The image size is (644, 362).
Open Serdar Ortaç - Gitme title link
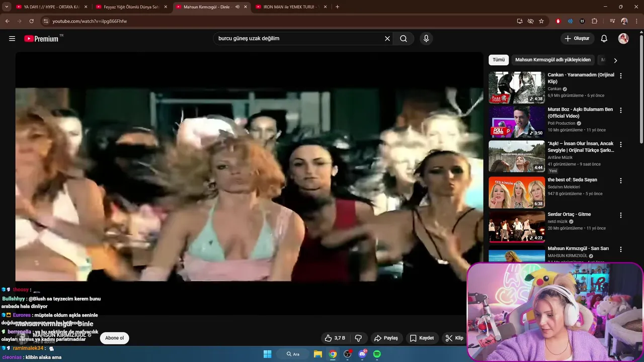pos(569,214)
